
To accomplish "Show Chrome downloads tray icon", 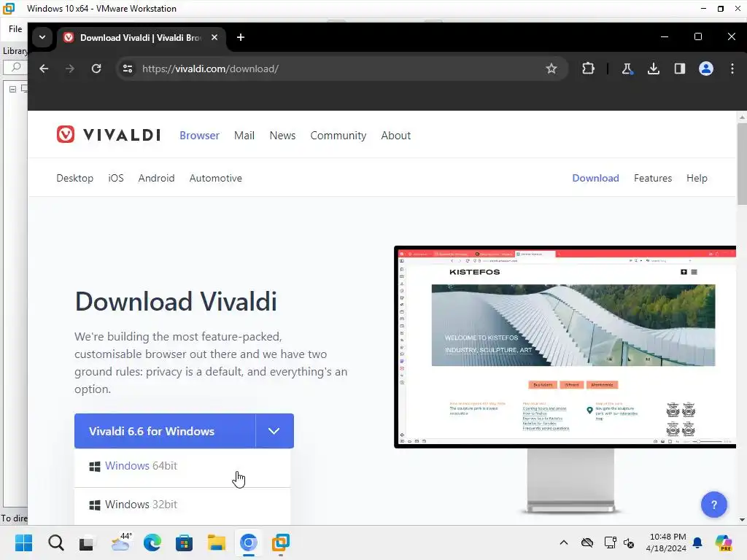I will click(654, 69).
